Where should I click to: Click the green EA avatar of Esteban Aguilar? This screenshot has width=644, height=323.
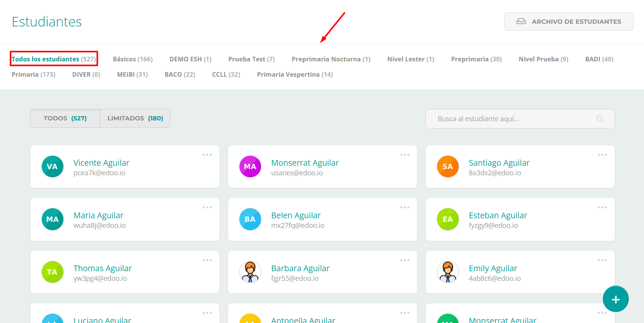pyautogui.click(x=448, y=219)
